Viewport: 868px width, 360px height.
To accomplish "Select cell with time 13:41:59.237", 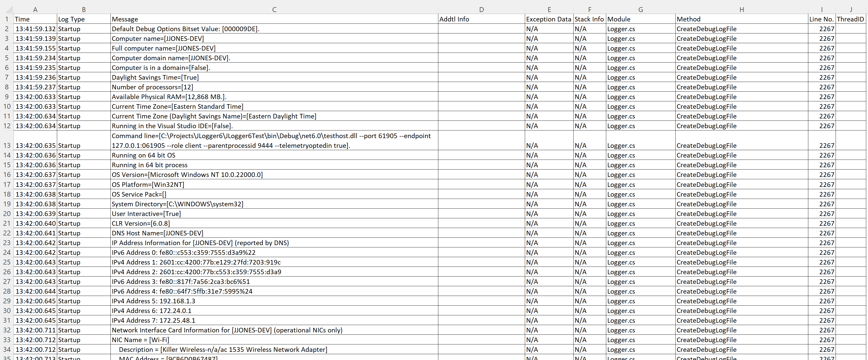I will 35,87.
